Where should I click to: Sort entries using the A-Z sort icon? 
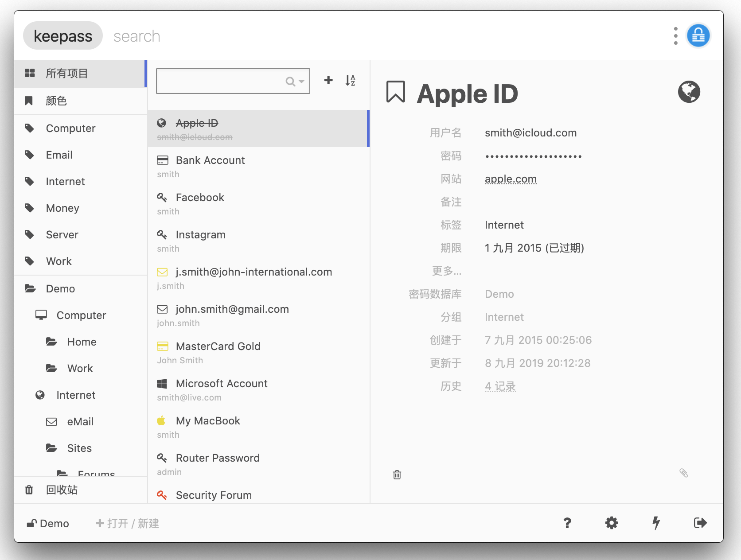tap(350, 81)
